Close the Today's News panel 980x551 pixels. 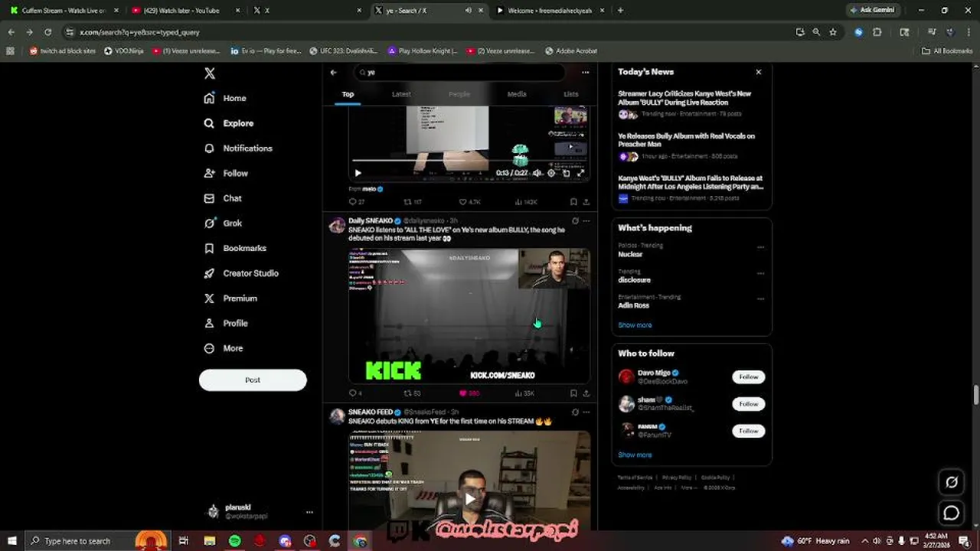click(759, 72)
